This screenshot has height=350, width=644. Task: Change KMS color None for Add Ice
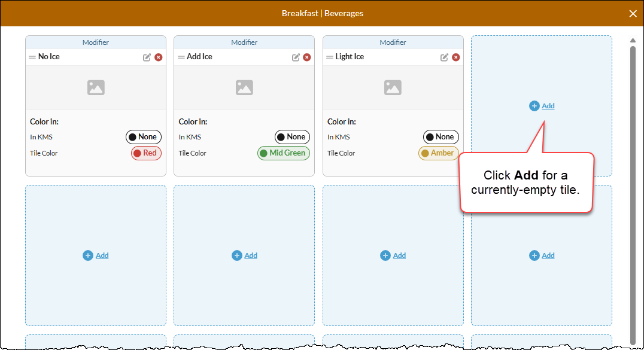point(293,137)
